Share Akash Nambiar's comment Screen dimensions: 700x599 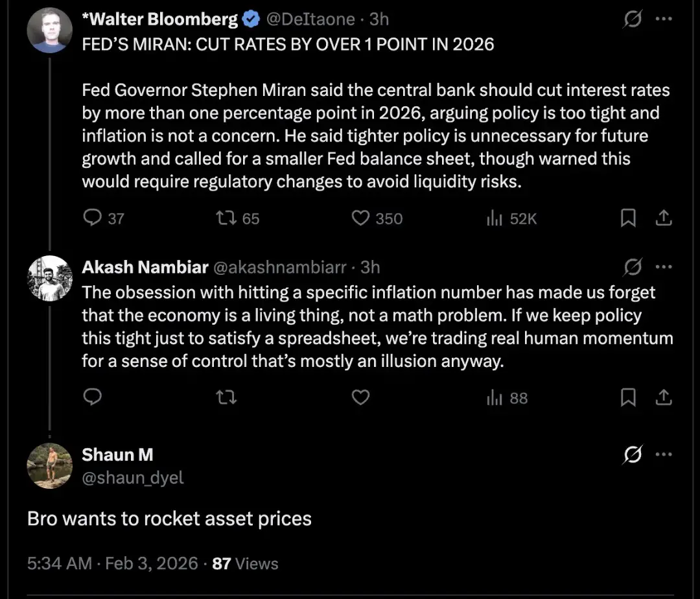click(663, 397)
